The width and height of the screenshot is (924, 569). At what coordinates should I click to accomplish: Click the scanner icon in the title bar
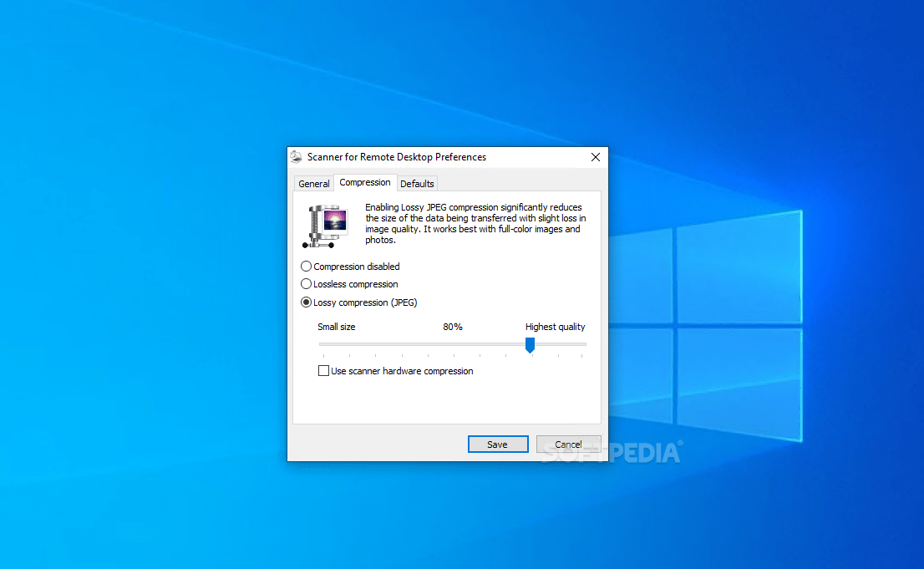pyautogui.click(x=297, y=157)
